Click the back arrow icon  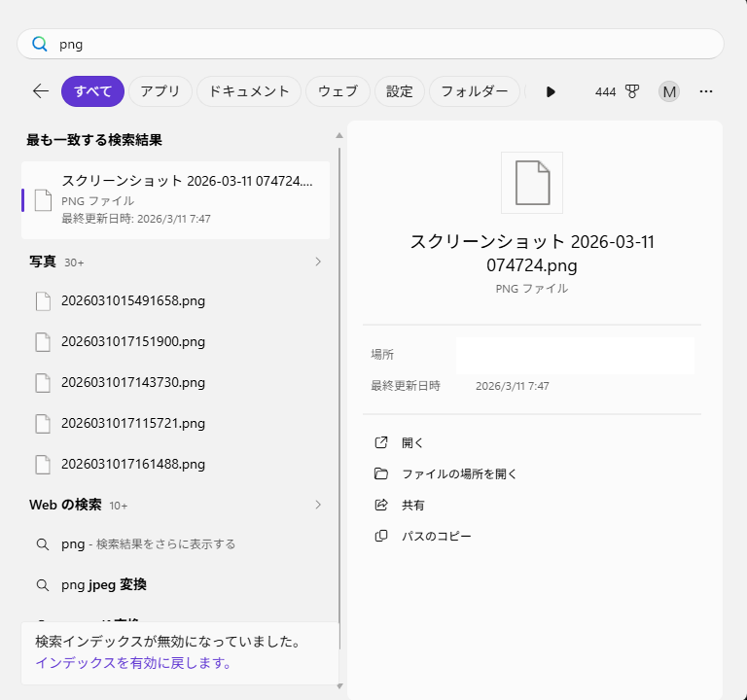40,91
